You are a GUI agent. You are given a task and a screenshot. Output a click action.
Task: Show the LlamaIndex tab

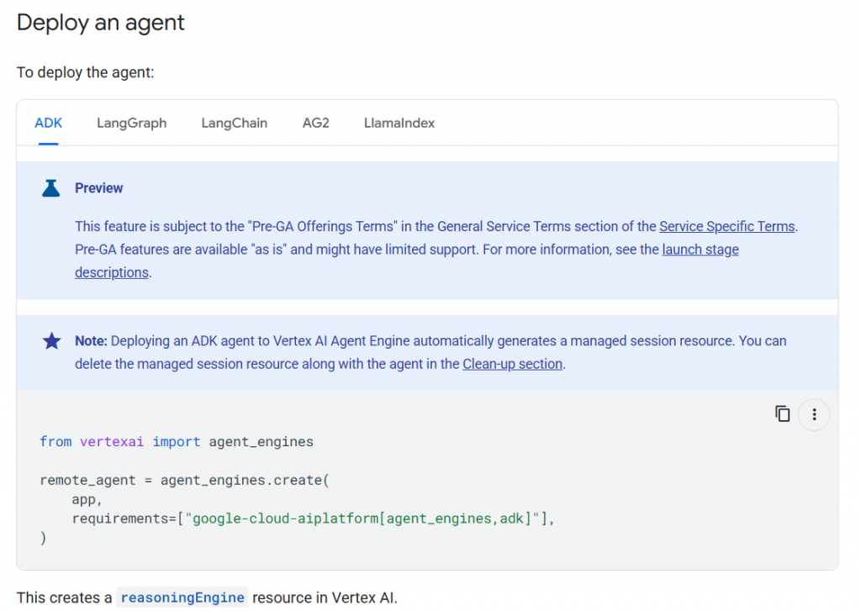[x=399, y=123]
